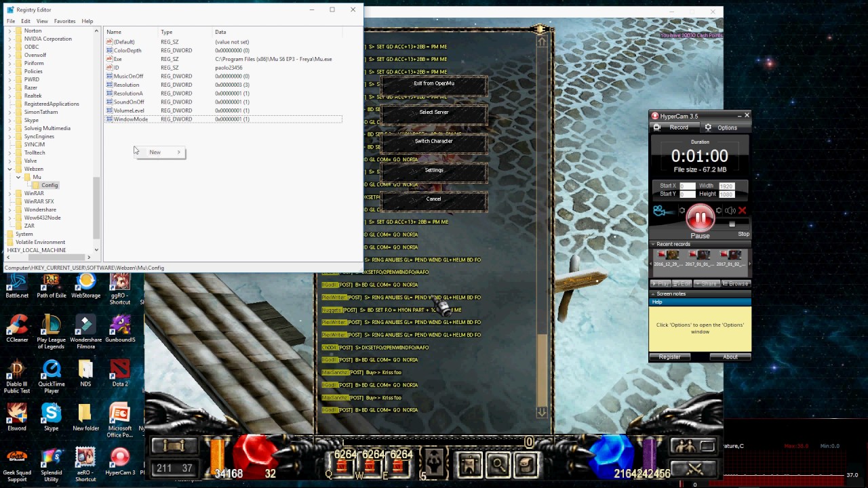
Task: Open Skype from the desktop
Action: (x=51, y=418)
